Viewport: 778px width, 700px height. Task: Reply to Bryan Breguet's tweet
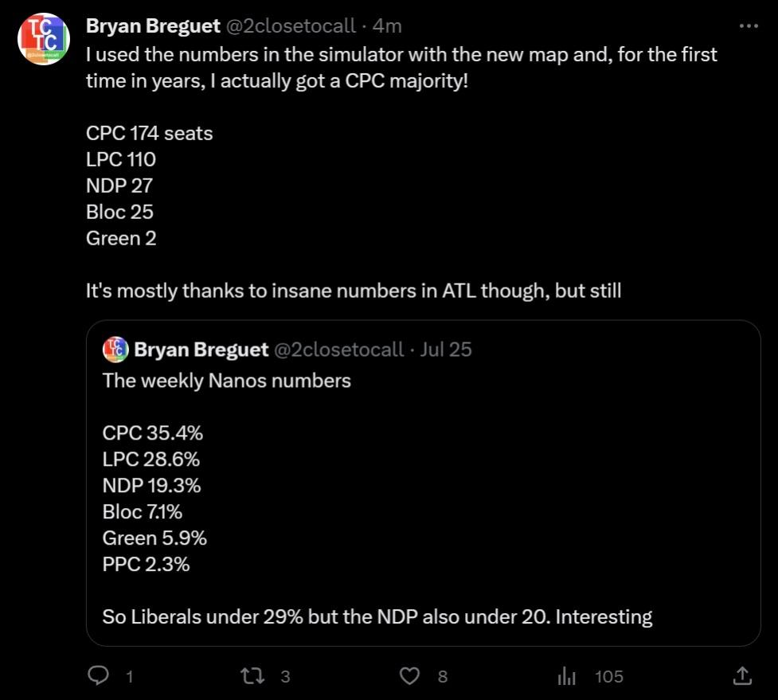pyautogui.click(x=98, y=676)
